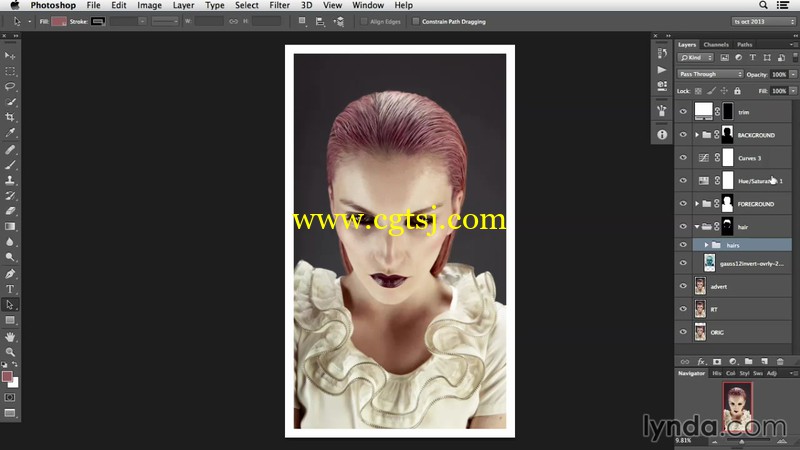Hide the Curves 3 layer

683,158
